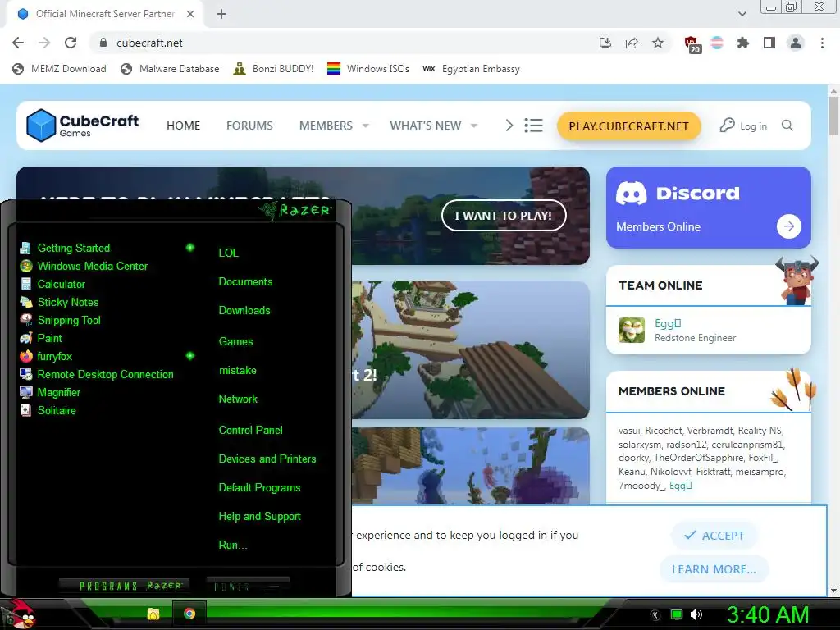Open the Malware Database bookmark
840x630 pixels.
(x=170, y=69)
